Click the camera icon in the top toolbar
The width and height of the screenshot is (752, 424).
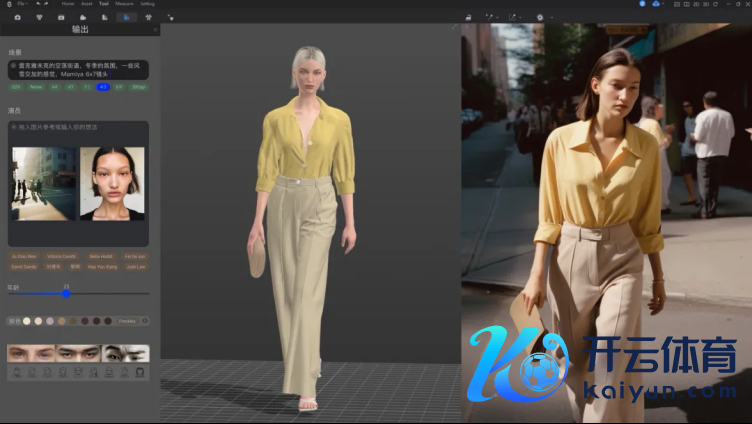click(x=17, y=17)
